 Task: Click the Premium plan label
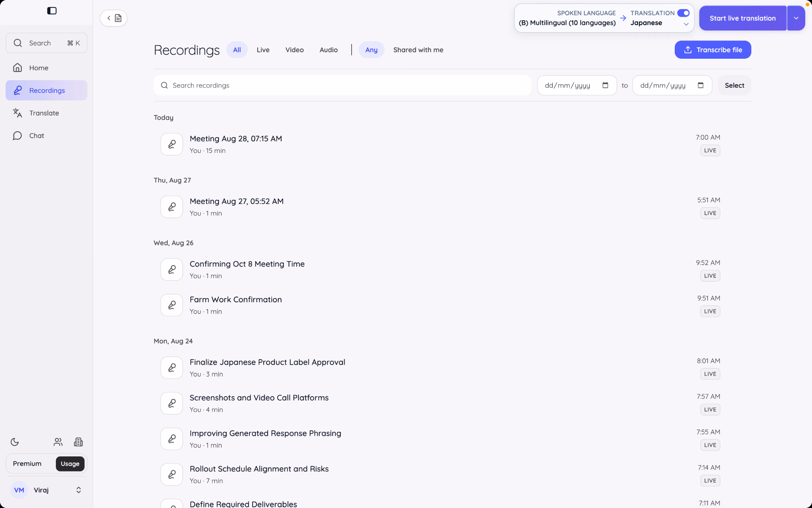tap(27, 464)
